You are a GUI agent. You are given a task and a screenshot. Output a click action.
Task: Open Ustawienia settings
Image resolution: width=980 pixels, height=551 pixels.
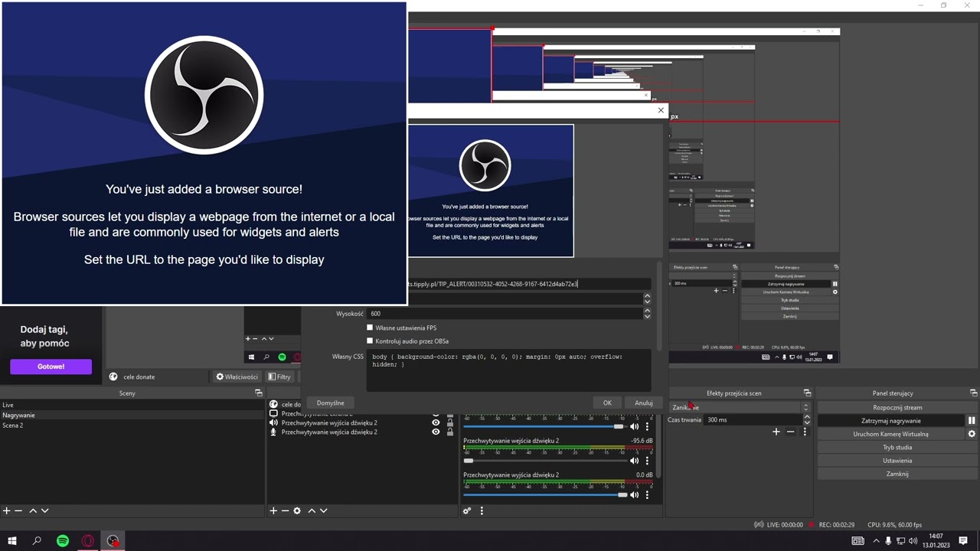[897, 461]
